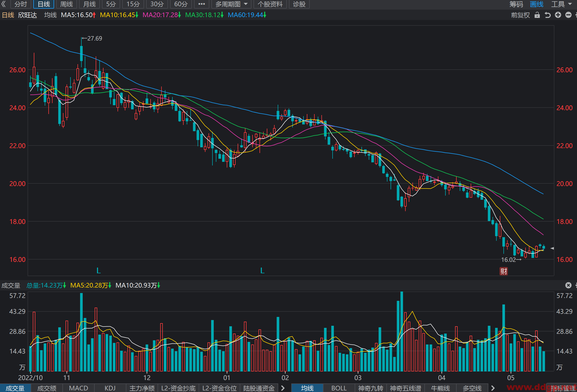Select the 主力净额 indicator tab
The width and height of the screenshot is (577, 392).
click(142, 388)
